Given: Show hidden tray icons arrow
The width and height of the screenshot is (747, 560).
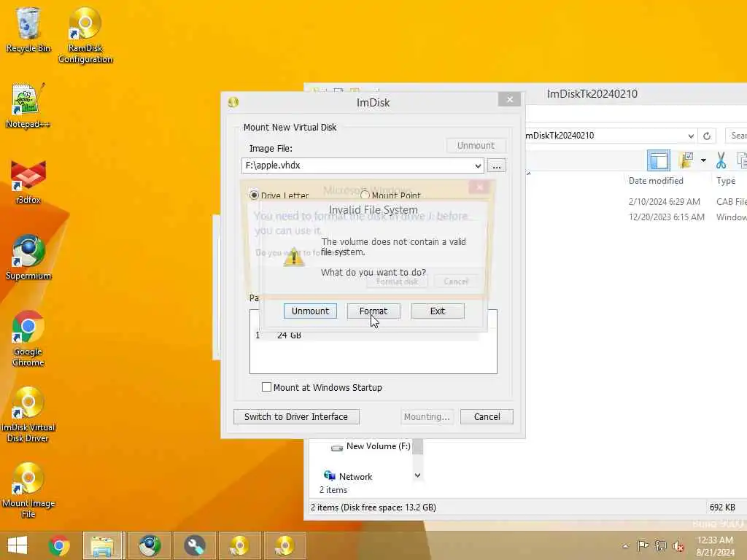Looking at the screenshot, I should coord(625,546).
